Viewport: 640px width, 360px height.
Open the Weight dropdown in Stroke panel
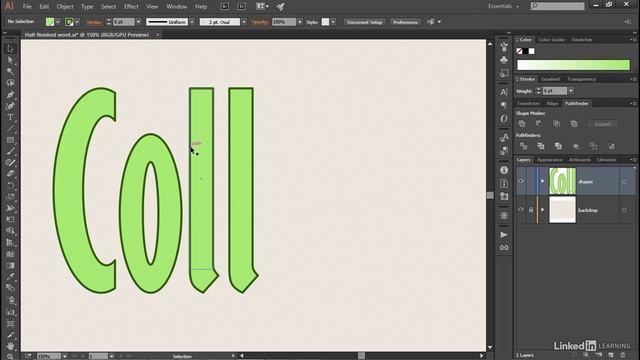(x=571, y=91)
